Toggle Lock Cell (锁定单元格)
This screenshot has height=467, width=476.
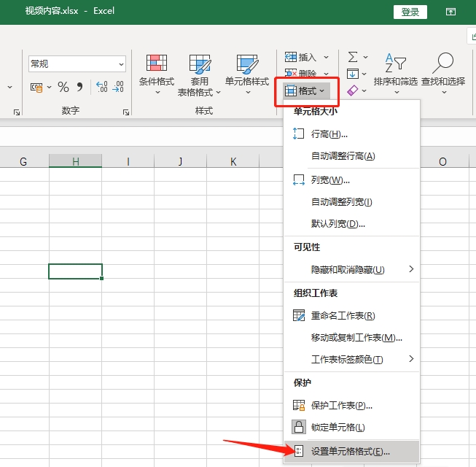(338, 428)
